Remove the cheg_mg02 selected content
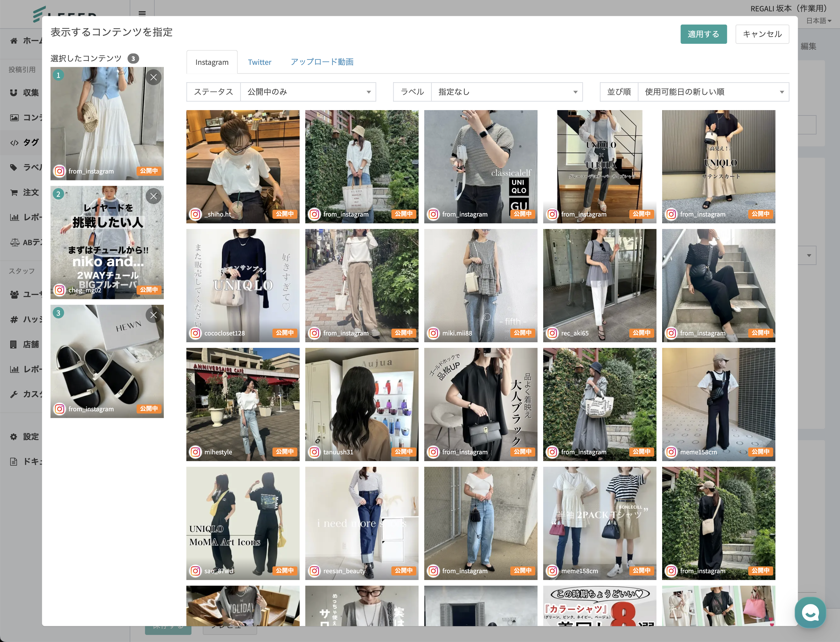Image resolution: width=840 pixels, height=642 pixels. [x=153, y=196]
